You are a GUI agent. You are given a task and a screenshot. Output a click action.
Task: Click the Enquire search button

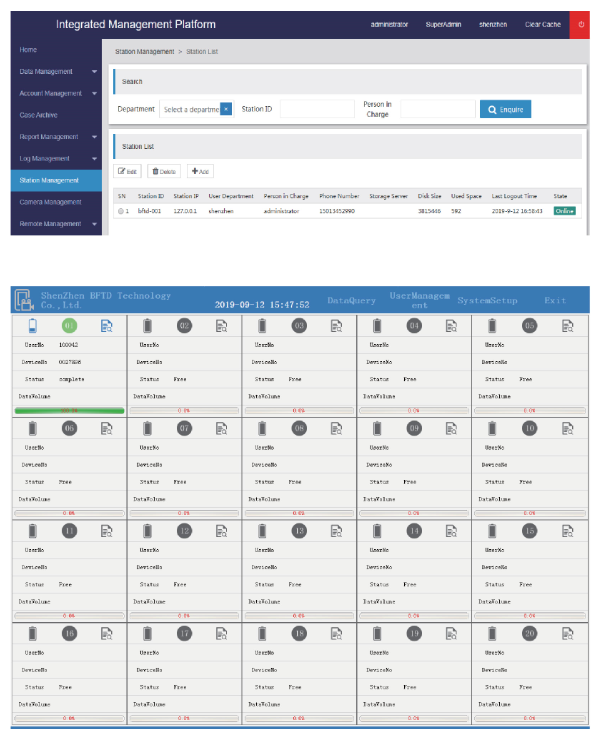(x=505, y=109)
